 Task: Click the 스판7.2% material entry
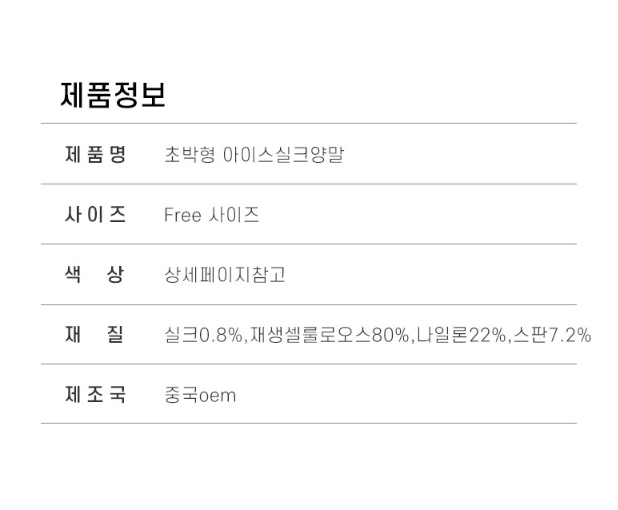pos(551,335)
